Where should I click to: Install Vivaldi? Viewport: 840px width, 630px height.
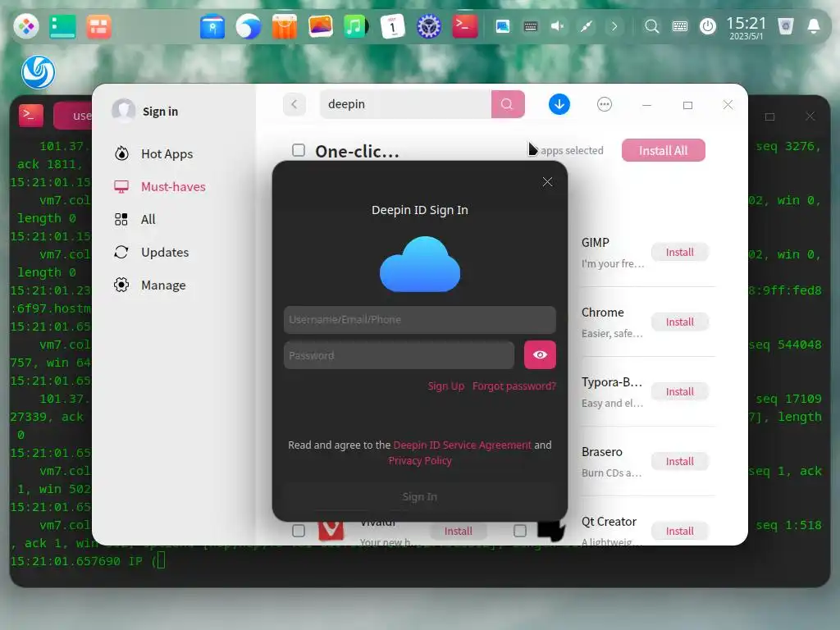click(458, 531)
